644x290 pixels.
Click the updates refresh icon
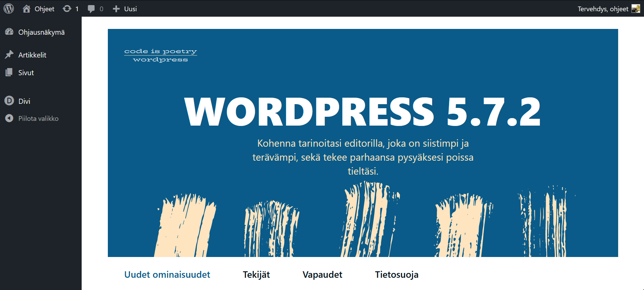(x=67, y=9)
